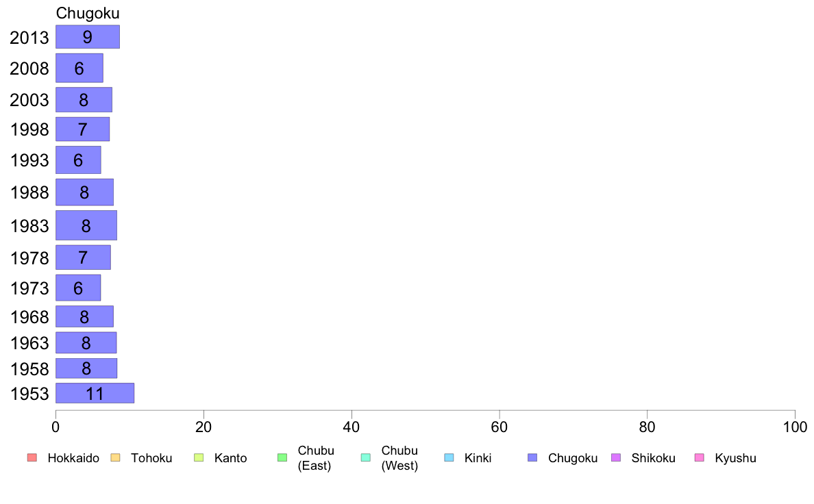
Task: Select the 2008 bar showing 6
Action: [x=79, y=68]
